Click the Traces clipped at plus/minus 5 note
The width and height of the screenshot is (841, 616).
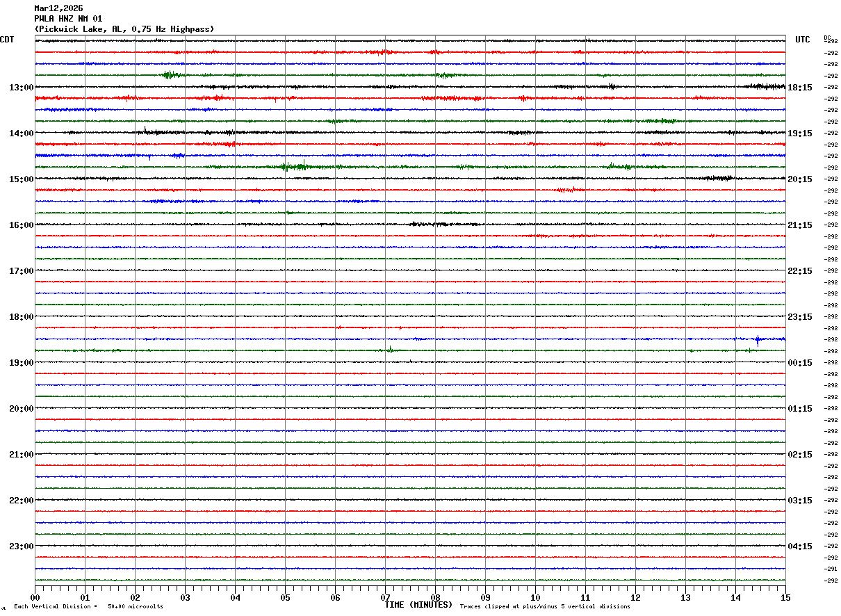tap(545, 606)
